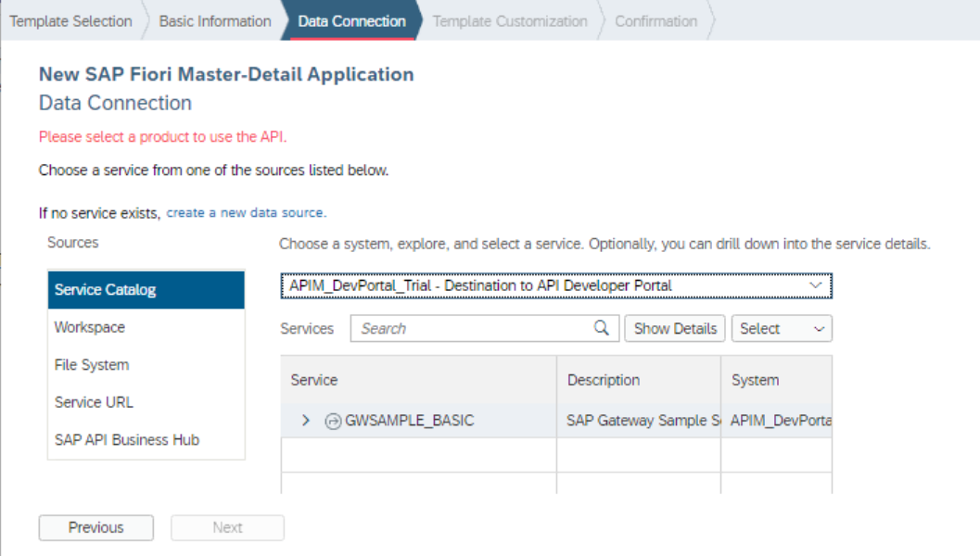Switch to the Basic Information step
The image size is (980, 556).
[214, 20]
